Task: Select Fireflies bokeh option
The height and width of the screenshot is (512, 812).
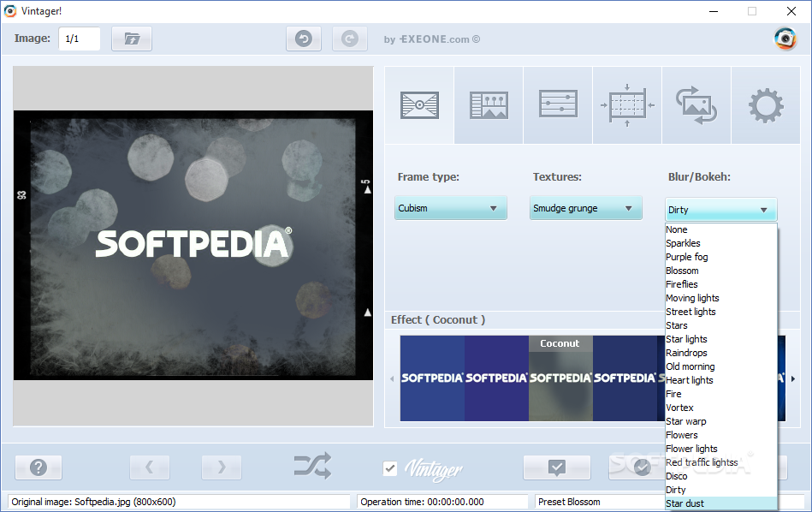Action: click(x=720, y=284)
